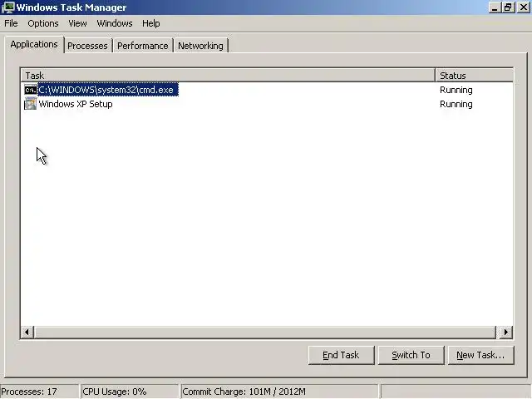Open the Windows menu

tap(115, 23)
